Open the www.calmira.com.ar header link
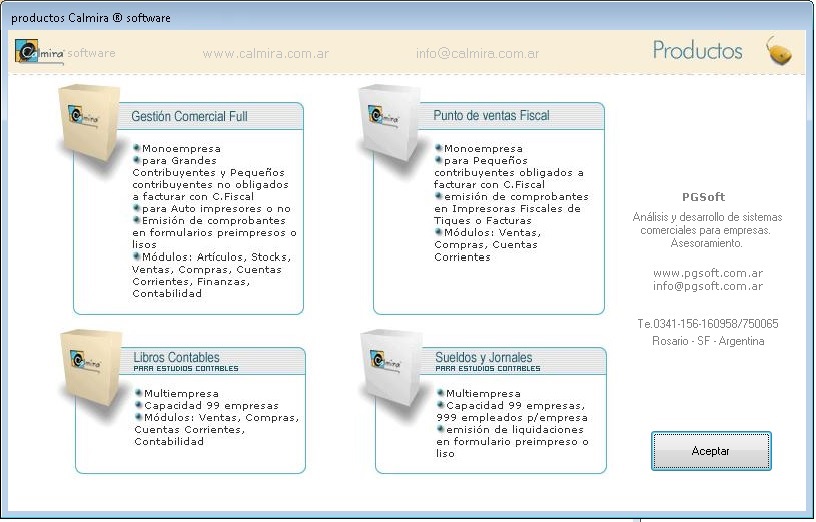This screenshot has width=816, height=522. click(x=265, y=54)
